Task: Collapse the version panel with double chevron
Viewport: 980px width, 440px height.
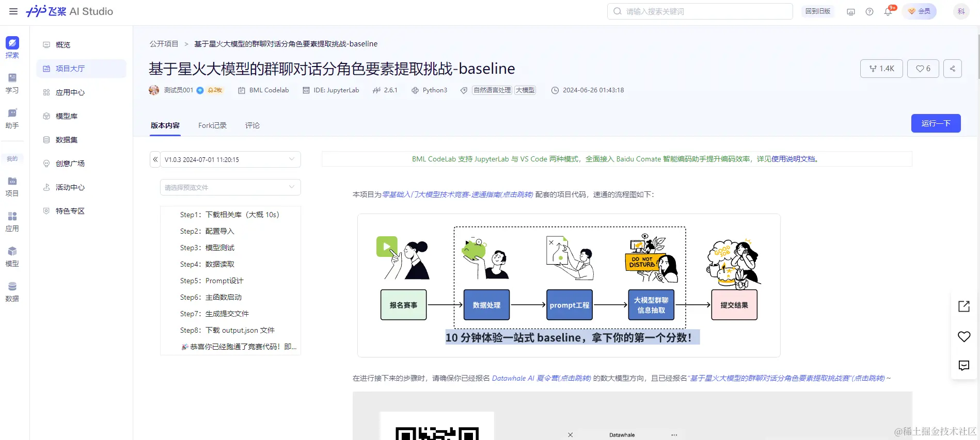Action: (x=155, y=159)
